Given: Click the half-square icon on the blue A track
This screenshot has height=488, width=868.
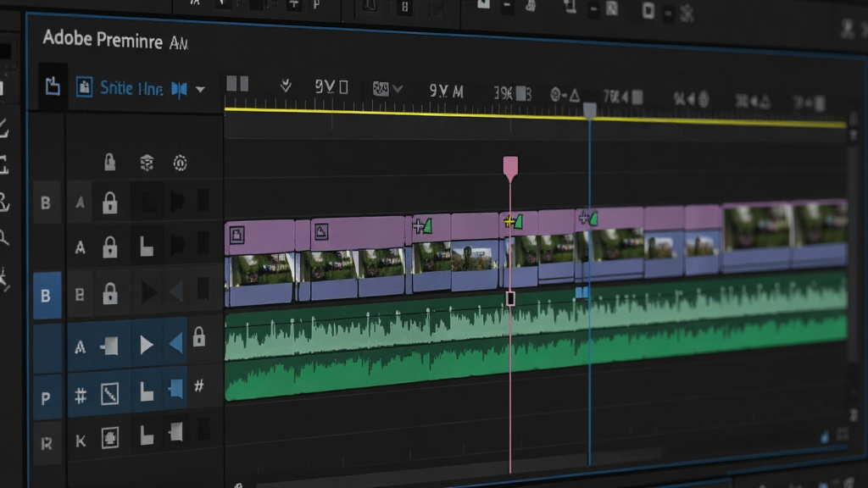Looking at the screenshot, I should pyautogui.click(x=109, y=347).
